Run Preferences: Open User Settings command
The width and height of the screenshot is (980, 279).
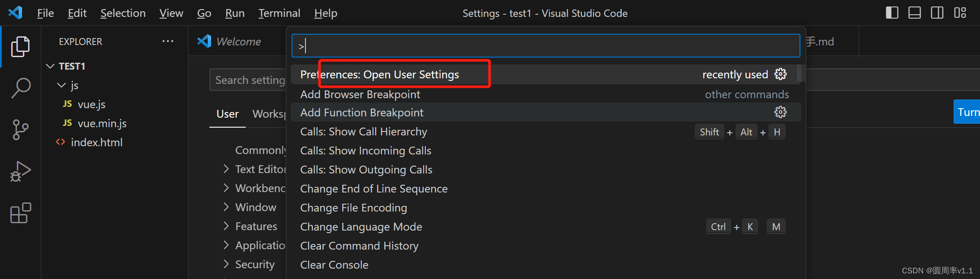379,75
